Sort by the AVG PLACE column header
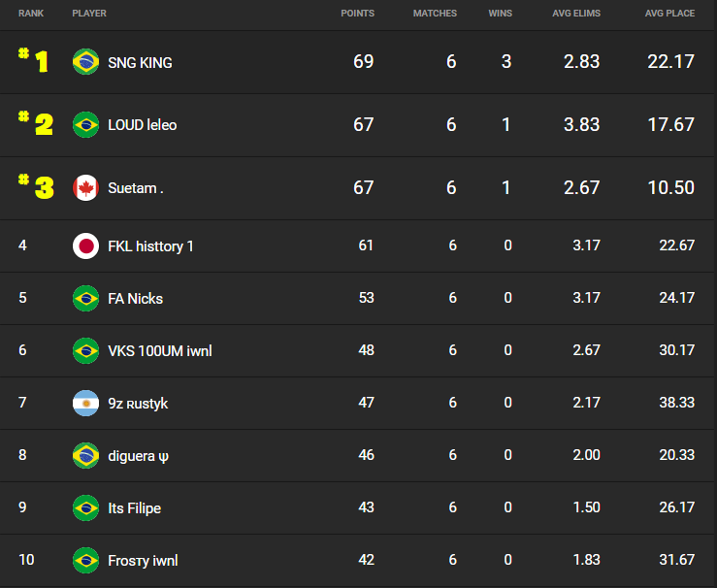 point(669,14)
